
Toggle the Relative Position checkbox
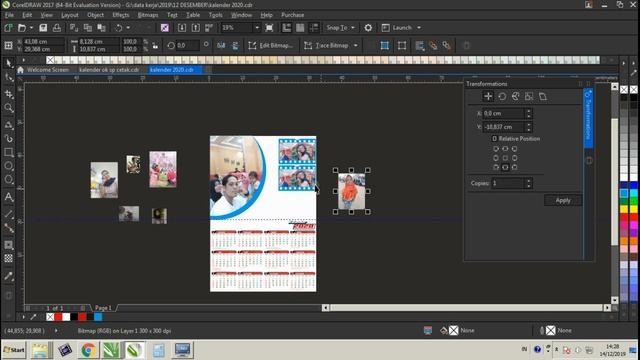495,139
